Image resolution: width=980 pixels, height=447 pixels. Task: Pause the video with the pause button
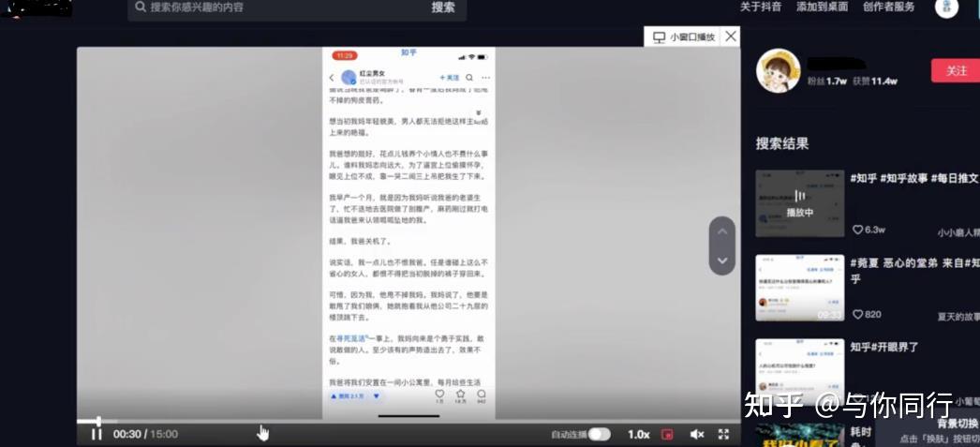(97, 434)
